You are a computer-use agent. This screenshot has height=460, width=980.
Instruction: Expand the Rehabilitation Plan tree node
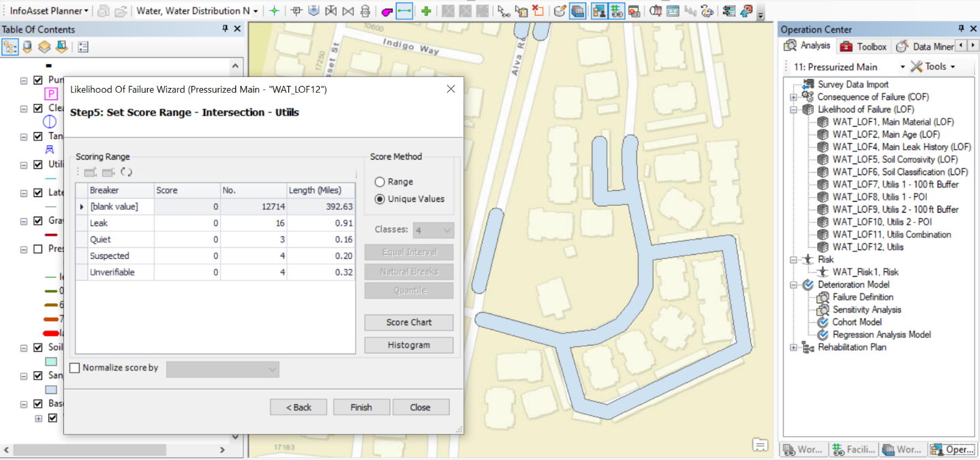click(x=793, y=348)
